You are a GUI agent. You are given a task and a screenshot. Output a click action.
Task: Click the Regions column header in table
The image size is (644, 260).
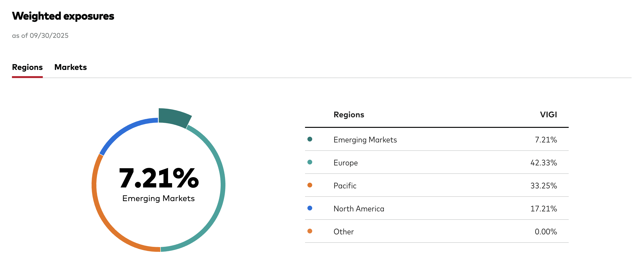(349, 115)
